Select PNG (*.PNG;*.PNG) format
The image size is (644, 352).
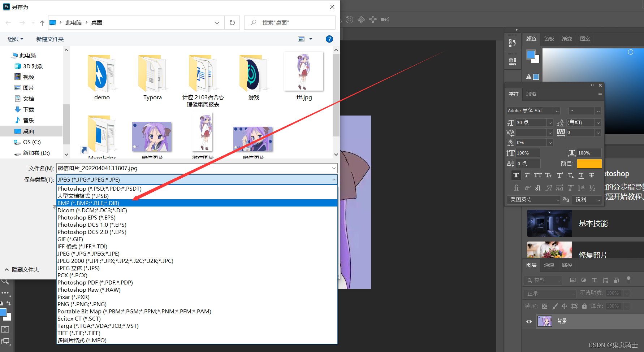(x=197, y=304)
